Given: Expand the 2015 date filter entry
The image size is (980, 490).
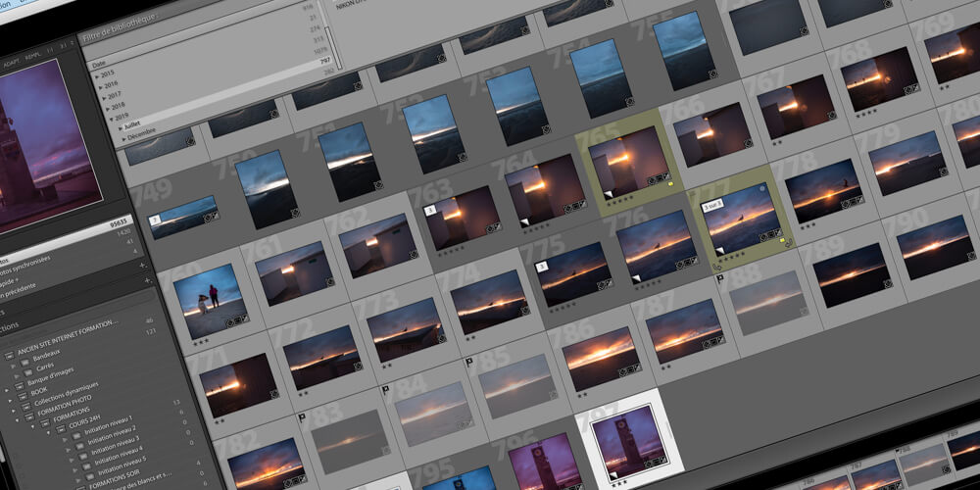Looking at the screenshot, I should point(97,73).
